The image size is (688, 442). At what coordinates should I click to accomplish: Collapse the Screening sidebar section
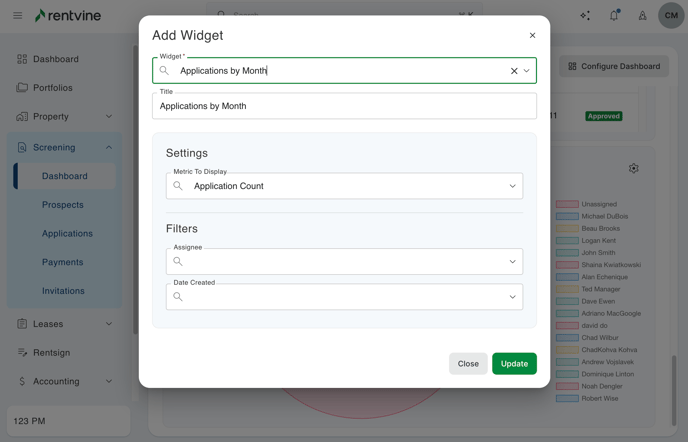coord(109,147)
